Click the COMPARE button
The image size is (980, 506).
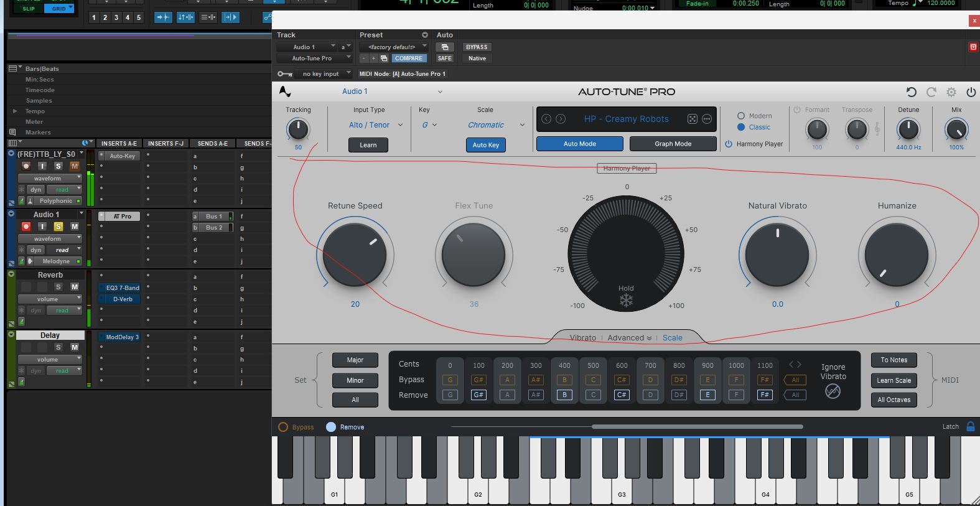[x=409, y=58]
